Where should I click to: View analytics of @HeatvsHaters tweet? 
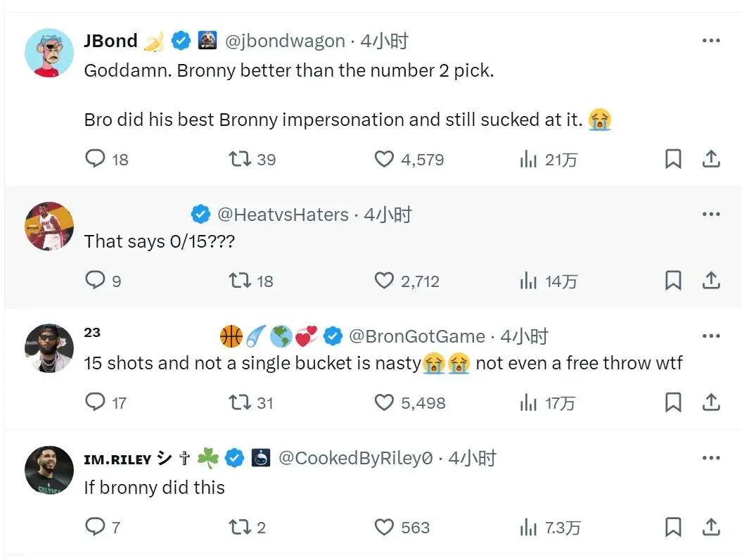(x=529, y=281)
